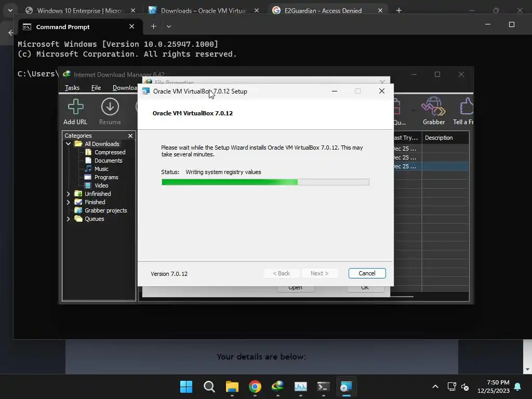532x399 pixels.
Task: Add a new Command Prompt terminal tab
Action: point(153,26)
